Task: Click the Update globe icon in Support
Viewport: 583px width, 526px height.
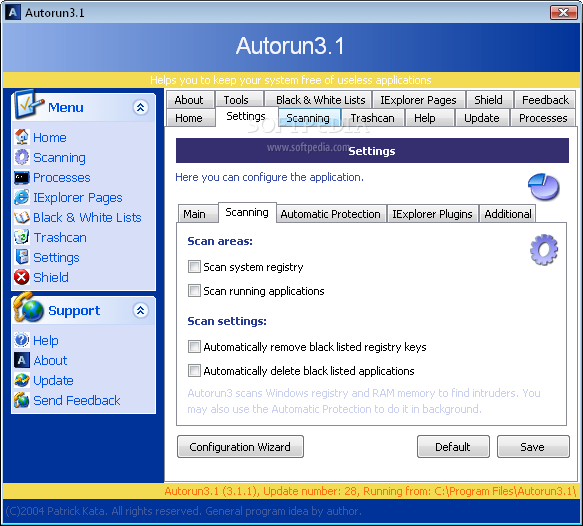Action: pyautogui.click(x=22, y=380)
